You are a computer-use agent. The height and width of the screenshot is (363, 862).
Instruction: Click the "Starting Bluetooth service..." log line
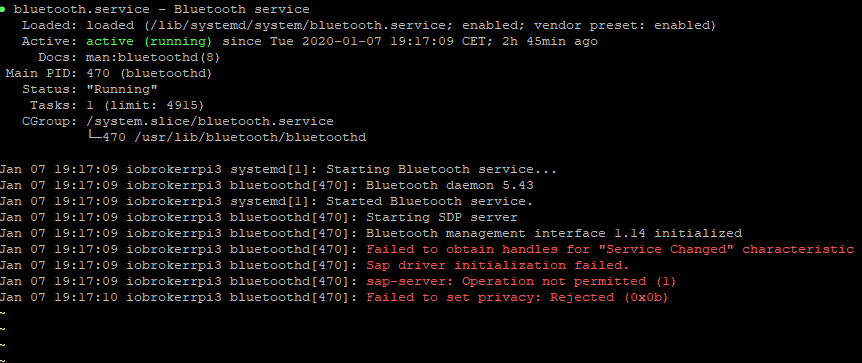pos(441,169)
